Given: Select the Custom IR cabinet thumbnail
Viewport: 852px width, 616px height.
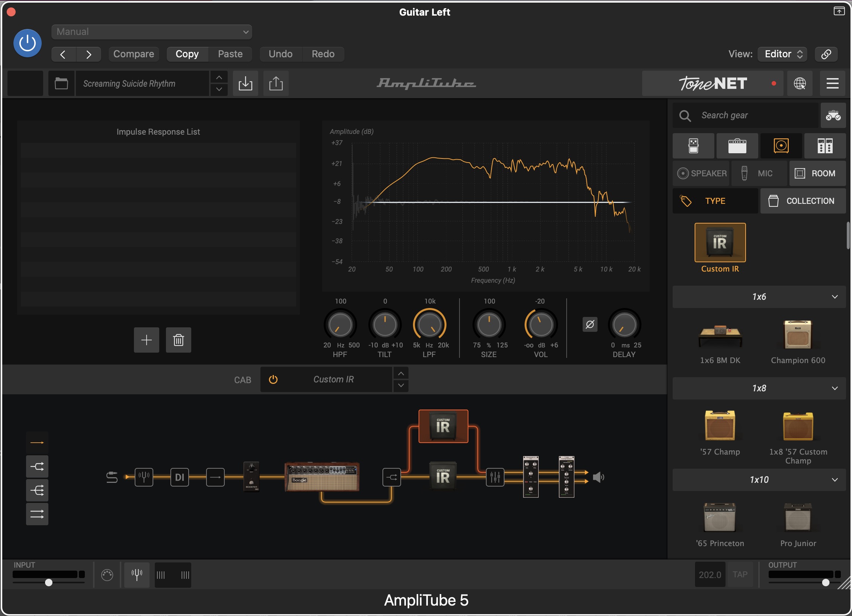Looking at the screenshot, I should [720, 243].
